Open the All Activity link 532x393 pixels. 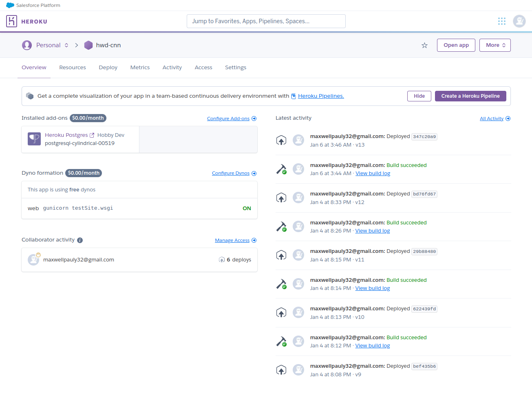click(492, 119)
